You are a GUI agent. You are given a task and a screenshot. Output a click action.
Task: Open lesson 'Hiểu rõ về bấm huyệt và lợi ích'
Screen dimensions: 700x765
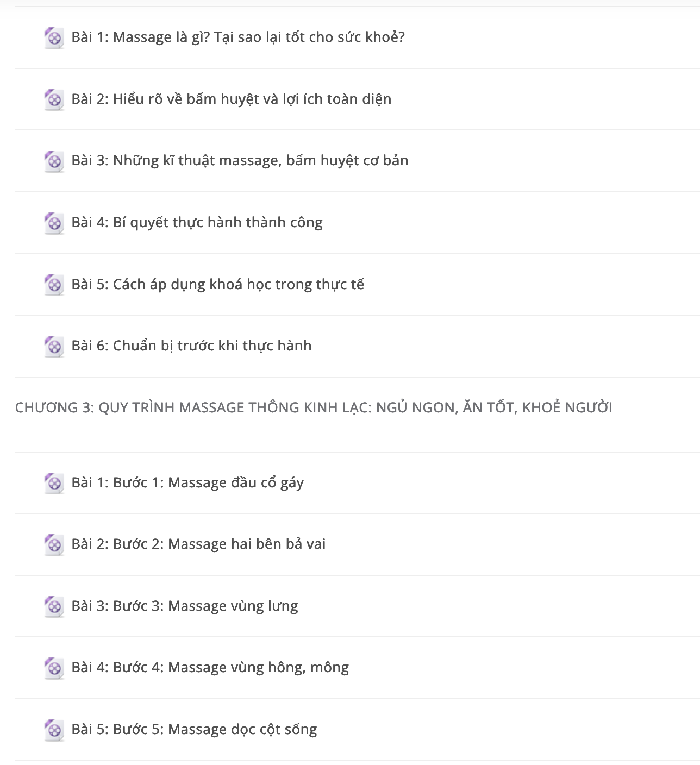232,99
